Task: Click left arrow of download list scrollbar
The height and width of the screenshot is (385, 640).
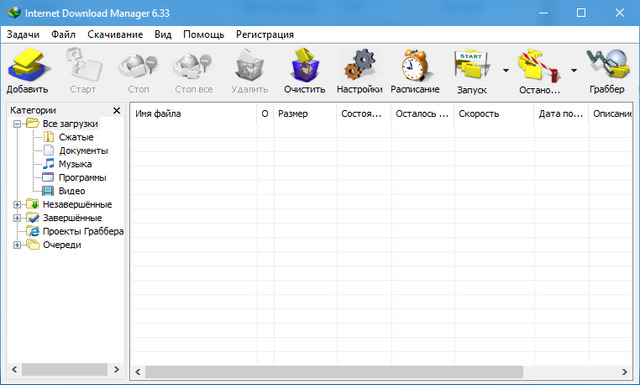Action: click(138, 372)
